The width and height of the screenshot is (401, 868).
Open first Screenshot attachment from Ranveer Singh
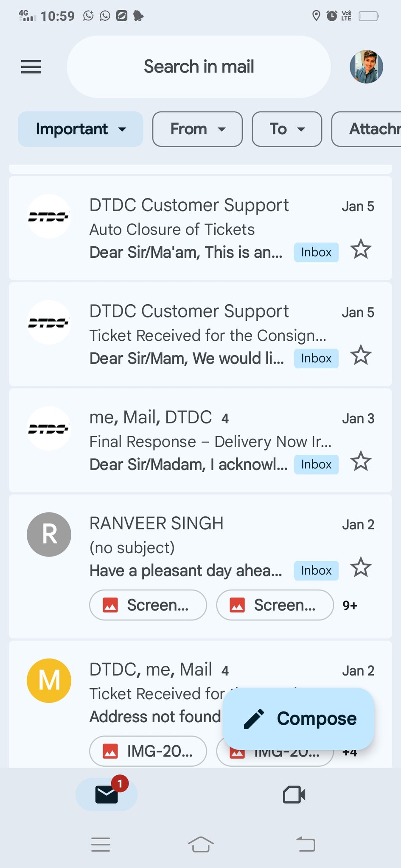[x=148, y=605]
